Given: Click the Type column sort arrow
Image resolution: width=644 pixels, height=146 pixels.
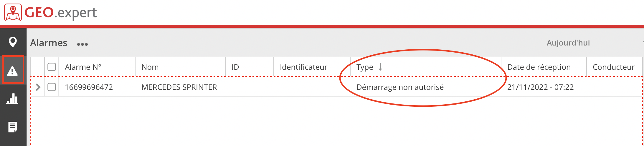Looking at the screenshot, I should [380, 66].
